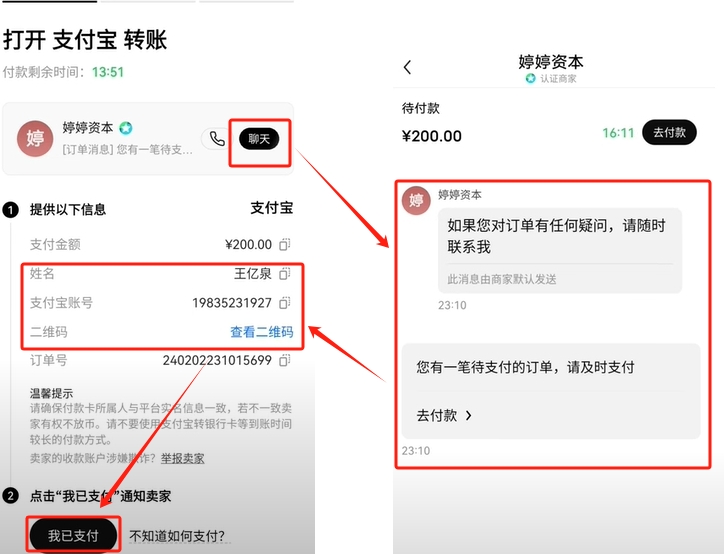Tap the phone call icon beside 婷婷资本
Screen dimensions: 725x554
[217, 139]
